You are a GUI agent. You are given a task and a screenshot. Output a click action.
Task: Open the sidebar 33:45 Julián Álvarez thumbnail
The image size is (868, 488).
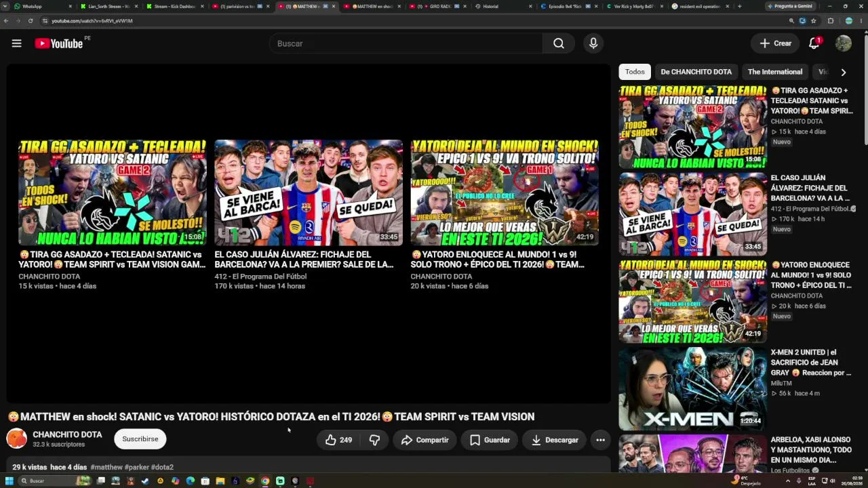tap(692, 214)
